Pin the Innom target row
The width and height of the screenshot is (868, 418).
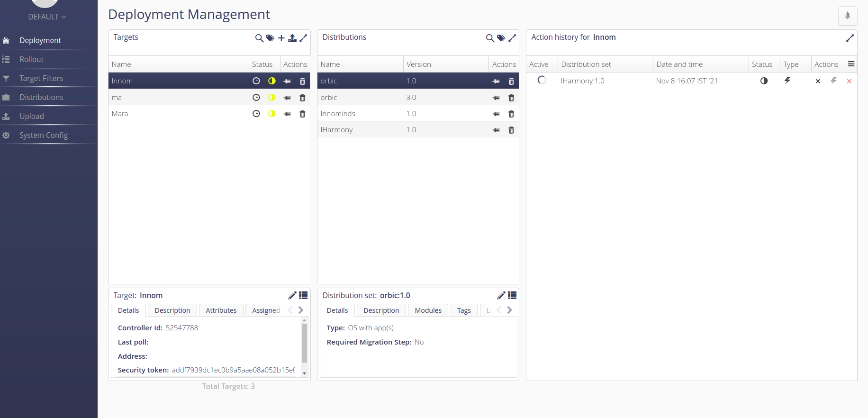(287, 81)
